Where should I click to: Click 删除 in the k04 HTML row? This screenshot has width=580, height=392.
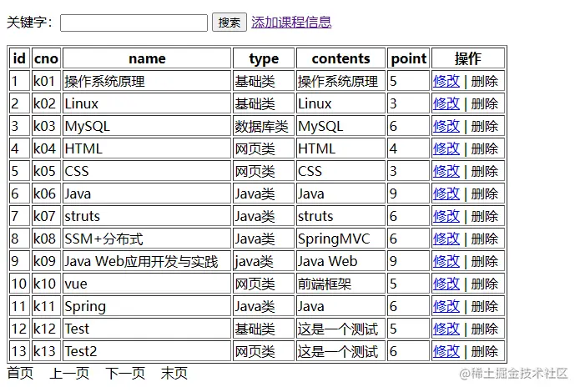pyautogui.click(x=485, y=148)
